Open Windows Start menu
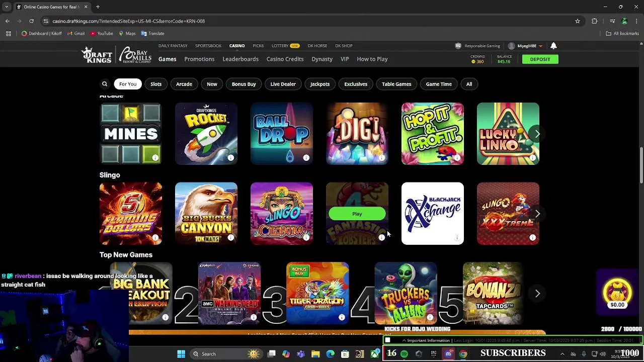Viewport: 644px width, 362px height. (x=181, y=354)
